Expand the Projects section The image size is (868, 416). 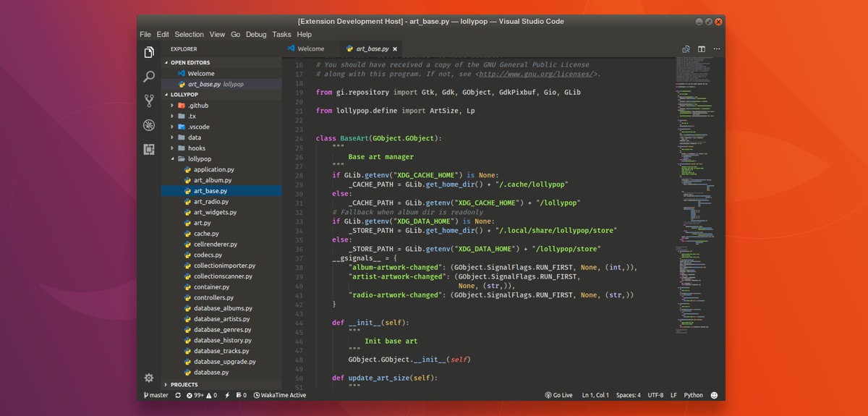tap(184, 384)
